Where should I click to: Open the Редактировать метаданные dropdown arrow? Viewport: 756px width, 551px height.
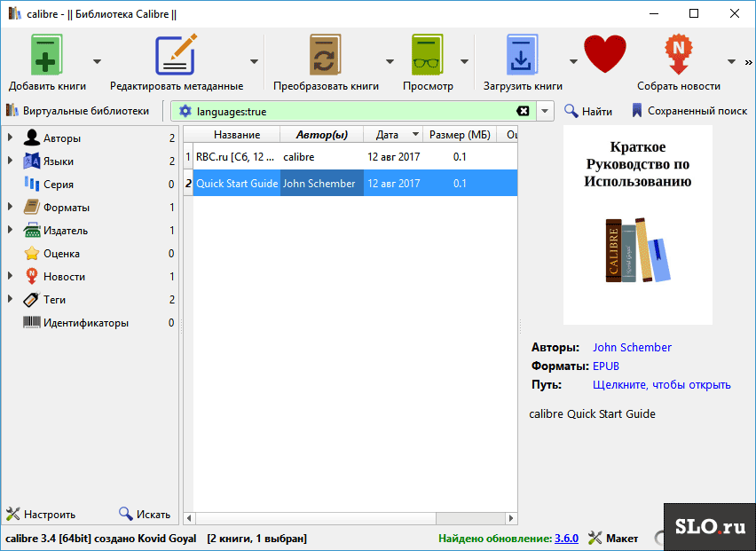tap(254, 61)
